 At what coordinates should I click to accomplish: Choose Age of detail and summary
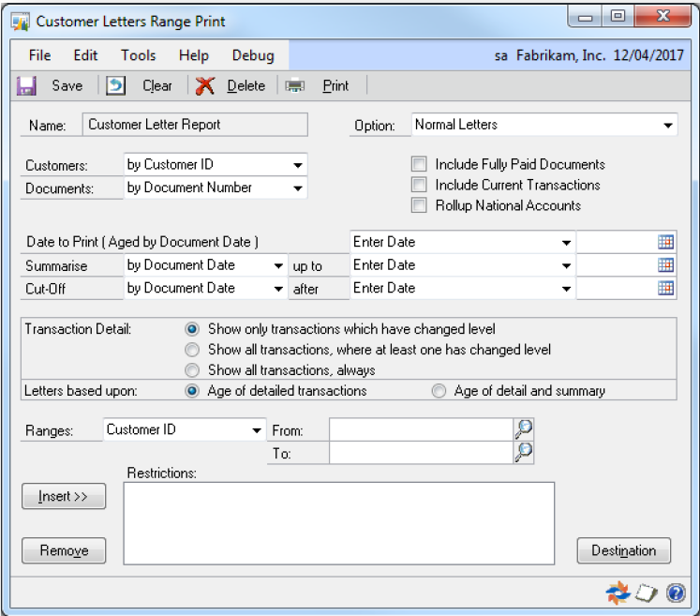(x=439, y=391)
